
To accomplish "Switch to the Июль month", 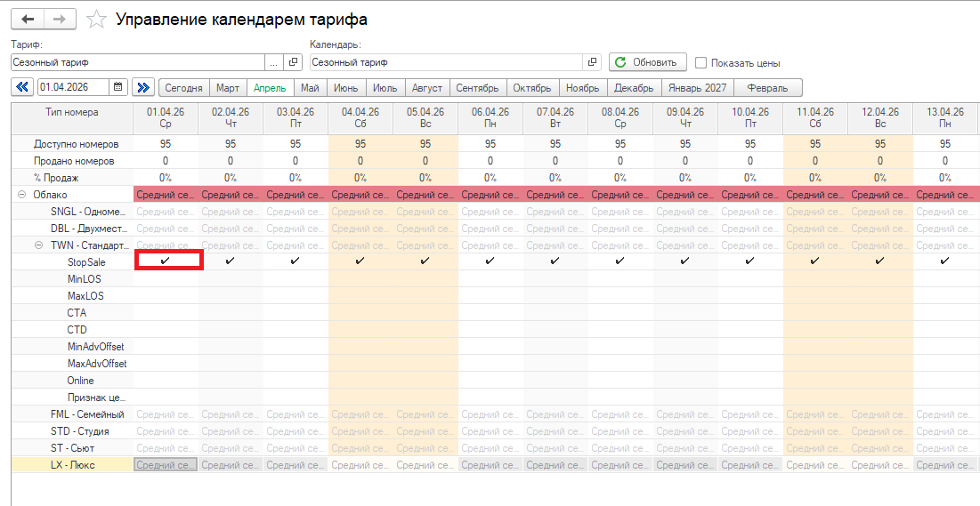I will coord(385,88).
